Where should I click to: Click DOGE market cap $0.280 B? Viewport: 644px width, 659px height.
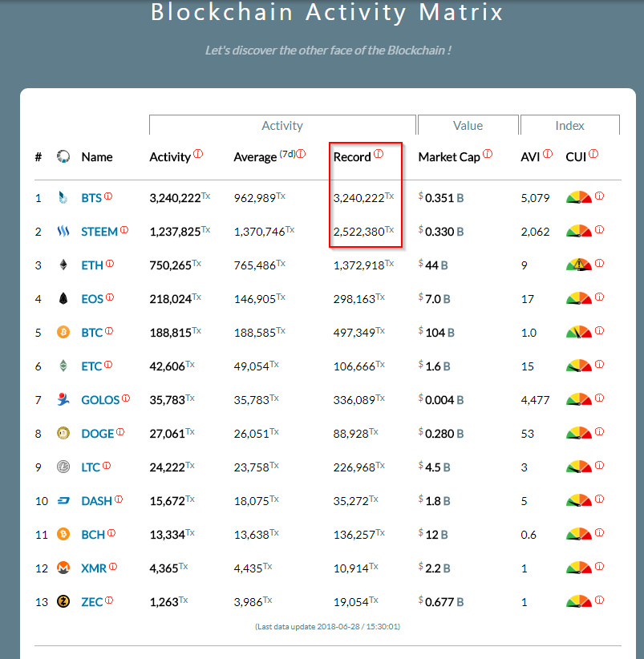(441, 433)
